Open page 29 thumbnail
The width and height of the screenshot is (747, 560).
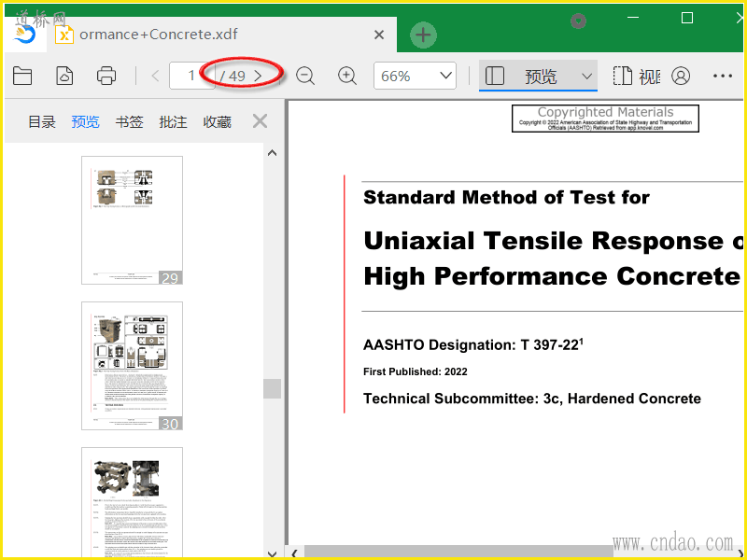pos(132,220)
